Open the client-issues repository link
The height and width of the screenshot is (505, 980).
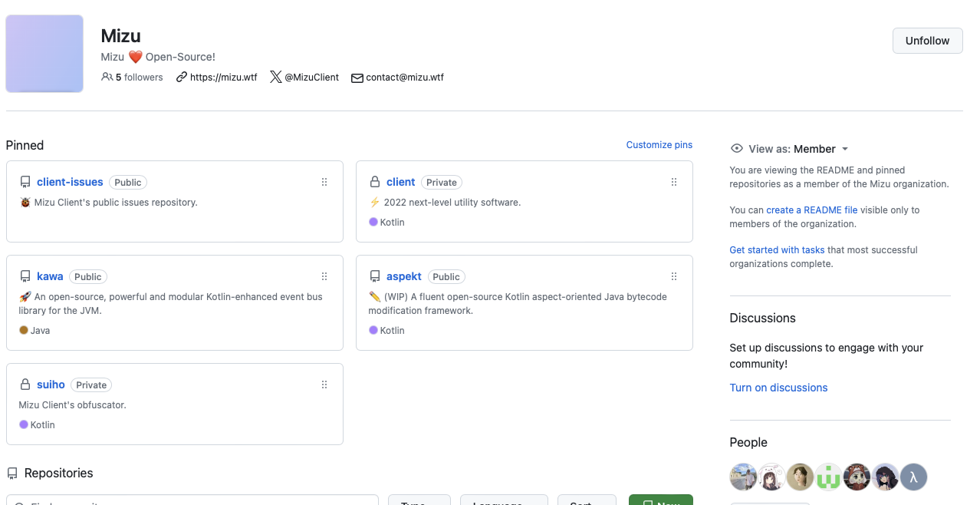[x=70, y=183]
